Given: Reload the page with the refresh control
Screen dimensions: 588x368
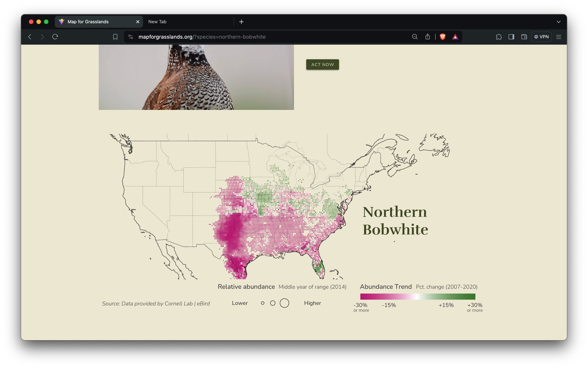Looking at the screenshot, I should [x=55, y=37].
